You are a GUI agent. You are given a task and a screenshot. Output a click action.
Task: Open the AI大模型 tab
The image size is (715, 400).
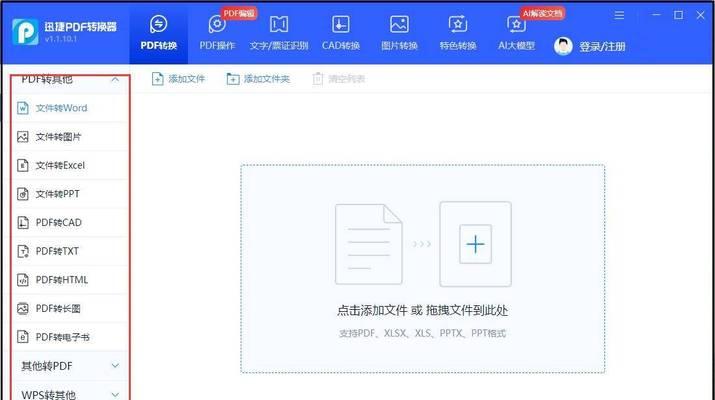(x=516, y=33)
